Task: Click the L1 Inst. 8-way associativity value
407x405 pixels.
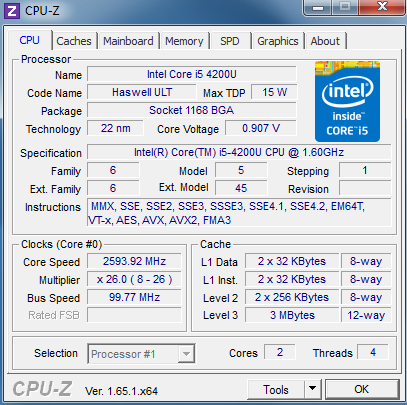Action: click(x=366, y=279)
